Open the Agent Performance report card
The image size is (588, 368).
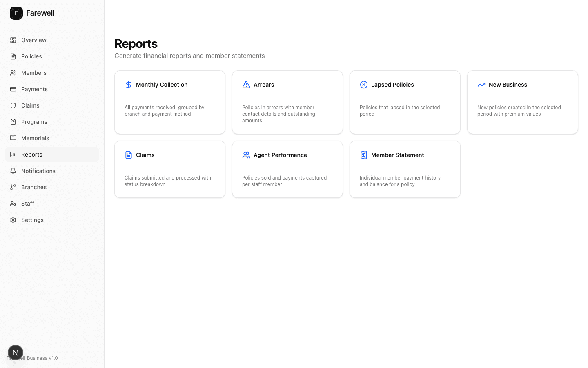click(x=287, y=169)
